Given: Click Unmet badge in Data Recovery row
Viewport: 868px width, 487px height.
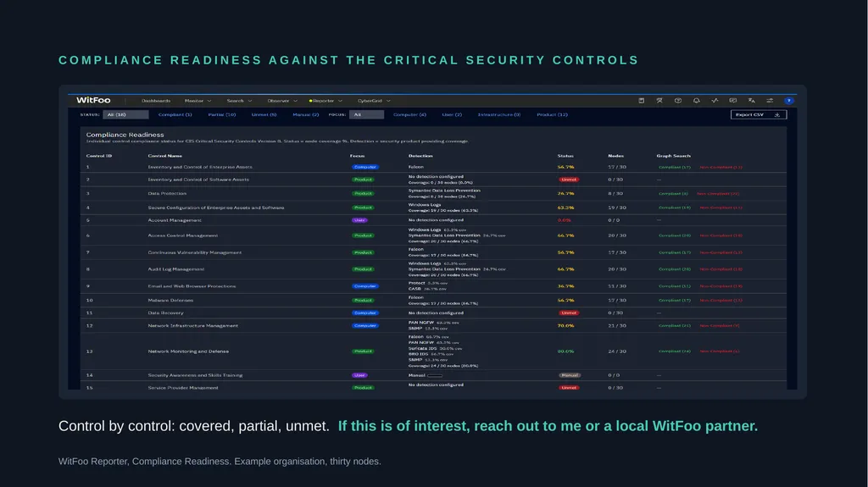Looking at the screenshot, I should click(569, 313).
